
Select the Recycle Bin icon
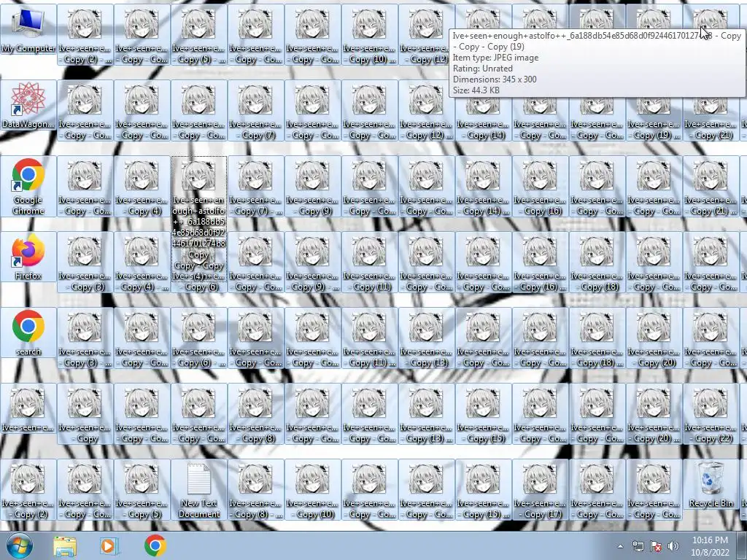711,485
